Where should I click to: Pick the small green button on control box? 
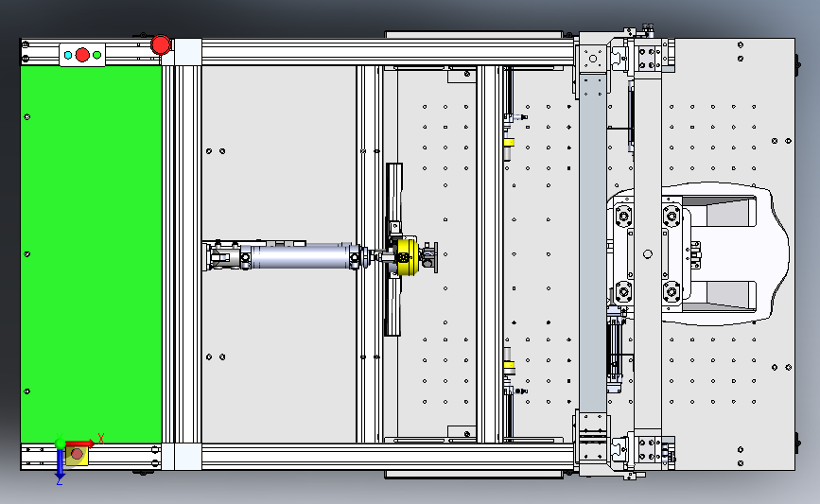(96, 55)
